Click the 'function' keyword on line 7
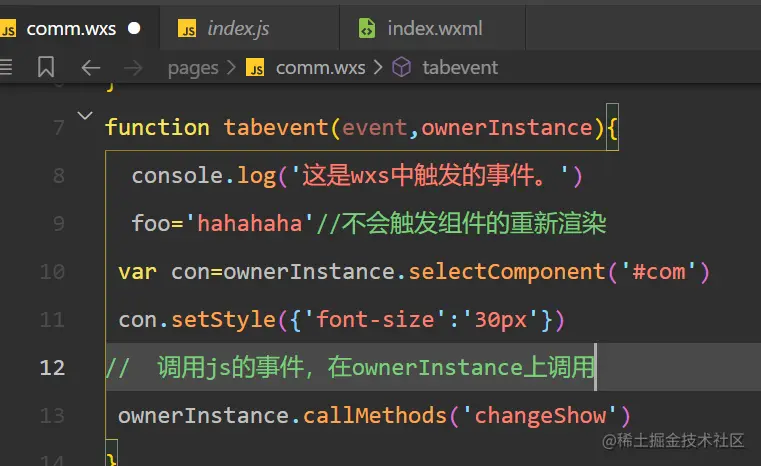Screen dimensions: 761x466 [x=157, y=128]
